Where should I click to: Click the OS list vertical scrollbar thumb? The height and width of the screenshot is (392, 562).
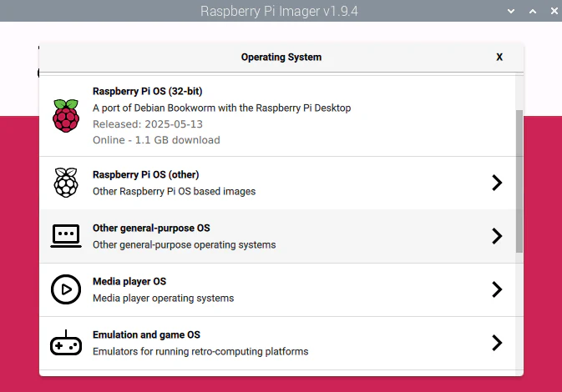pyautogui.click(x=519, y=179)
